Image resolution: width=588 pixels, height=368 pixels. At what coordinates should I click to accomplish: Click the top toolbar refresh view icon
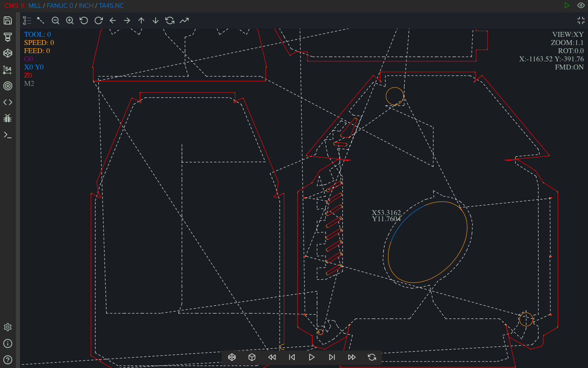pyautogui.click(x=170, y=20)
